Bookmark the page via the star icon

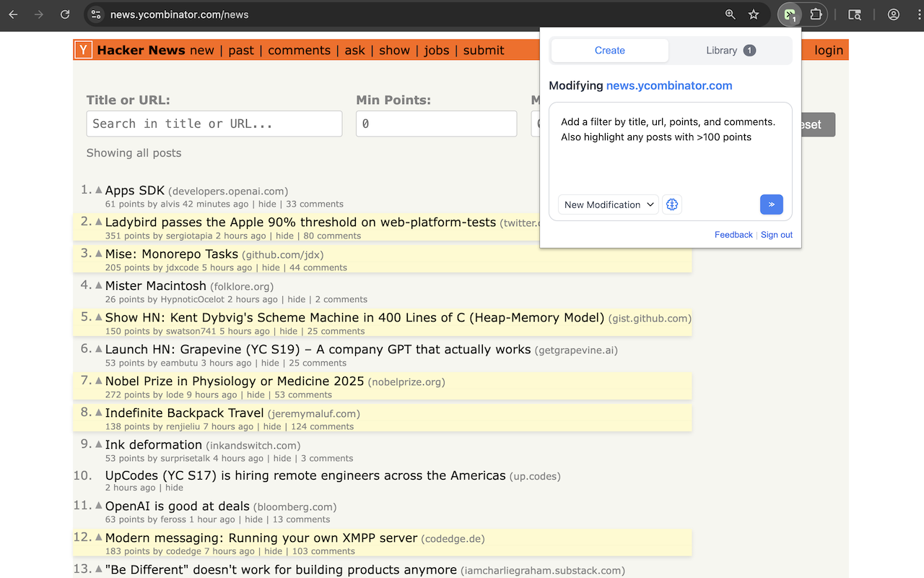coord(753,14)
